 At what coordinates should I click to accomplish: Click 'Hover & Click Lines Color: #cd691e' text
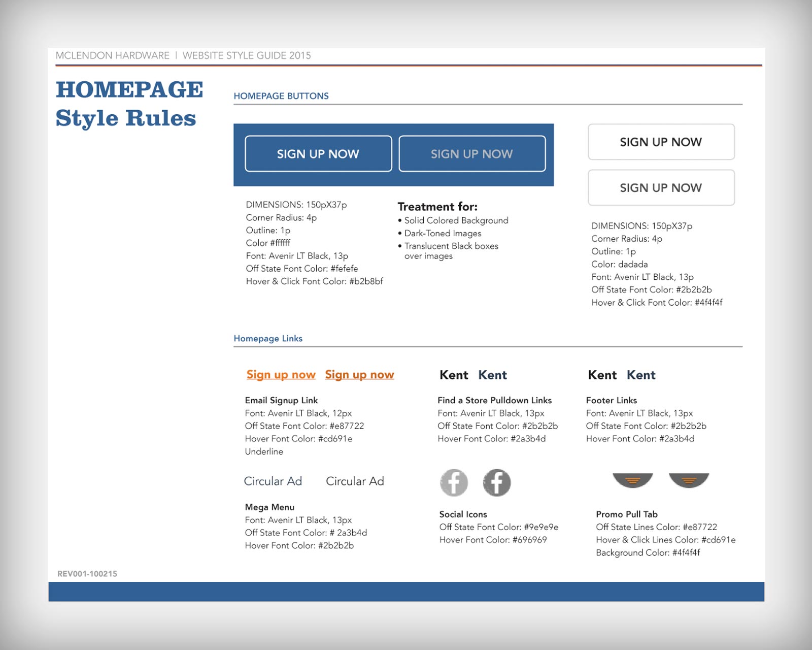click(x=666, y=540)
